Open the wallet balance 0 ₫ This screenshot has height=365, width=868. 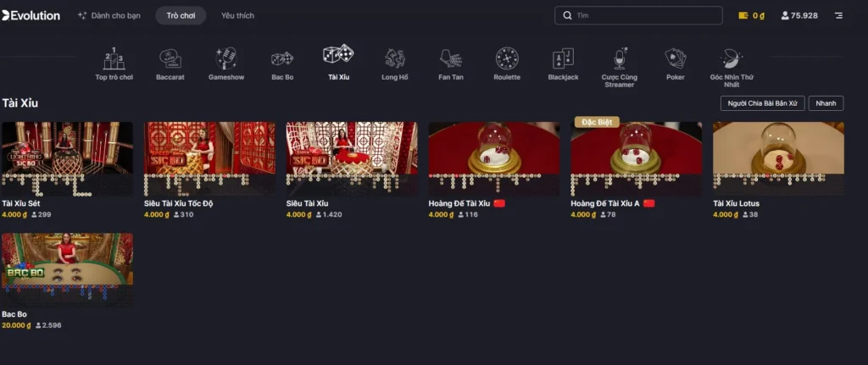(752, 15)
